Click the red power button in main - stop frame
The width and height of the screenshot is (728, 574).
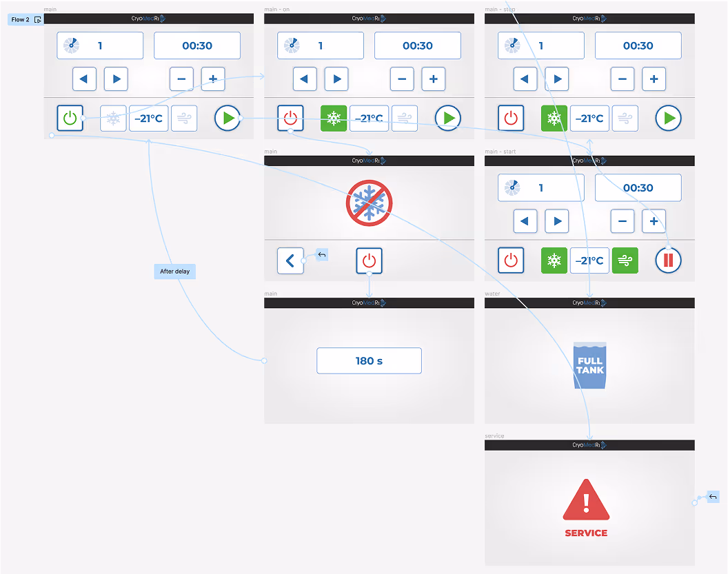pos(511,119)
